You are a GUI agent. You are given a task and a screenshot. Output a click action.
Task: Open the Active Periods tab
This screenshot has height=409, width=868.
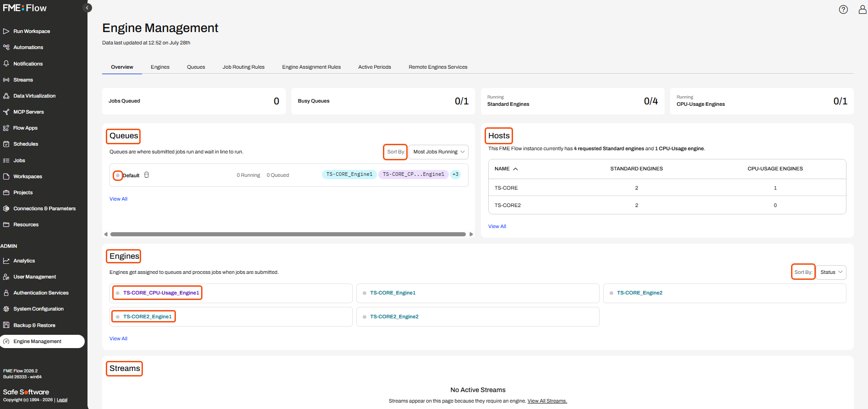[375, 67]
